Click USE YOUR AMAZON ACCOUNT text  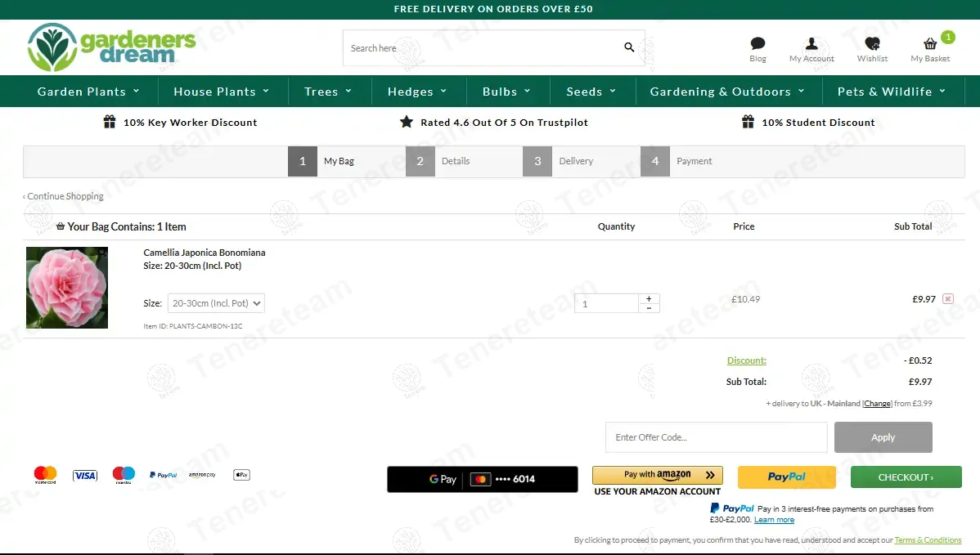pos(658,491)
